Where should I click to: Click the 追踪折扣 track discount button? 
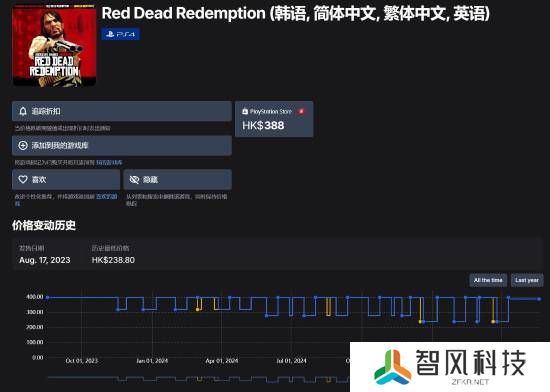122,111
